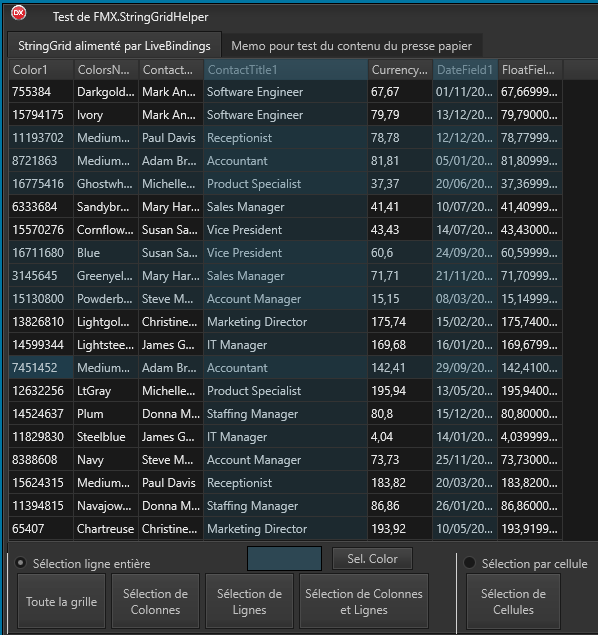Click the Color1 column header
Image resolution: width=598 pixels, height=635 pixels.
click(41, 70)
